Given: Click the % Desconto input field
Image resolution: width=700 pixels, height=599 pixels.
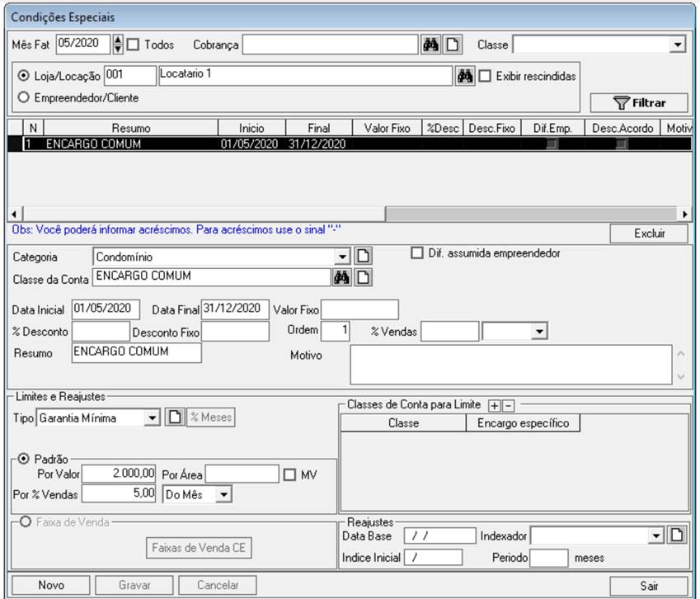Looking at the screenshot, I should (101, 332).
